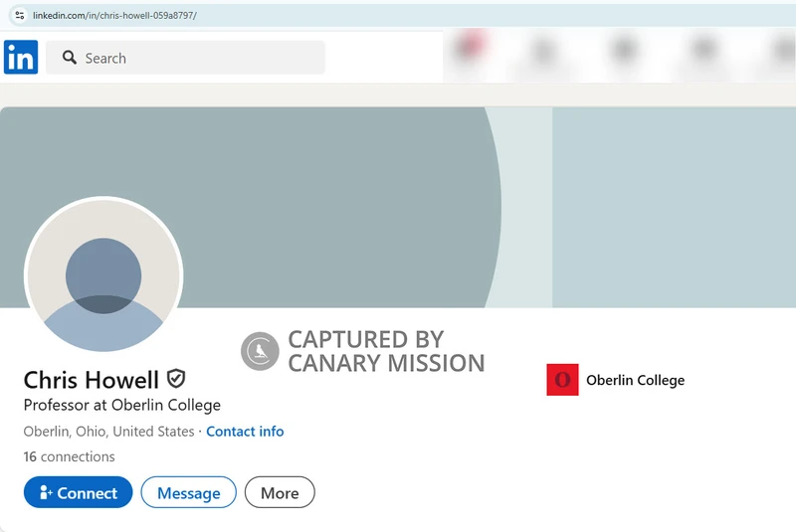Click the verification shield badge

pos(176,378)
